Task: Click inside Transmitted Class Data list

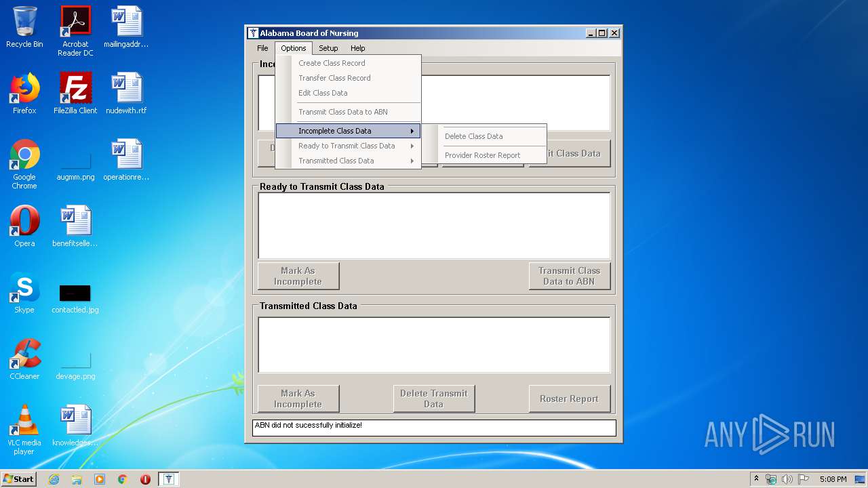Action: tap(434, 345)
